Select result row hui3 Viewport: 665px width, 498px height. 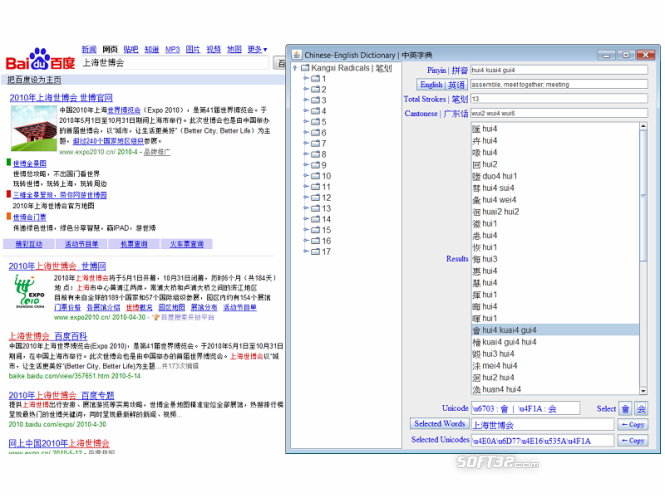pyautogui.click(x=555, y=259)
